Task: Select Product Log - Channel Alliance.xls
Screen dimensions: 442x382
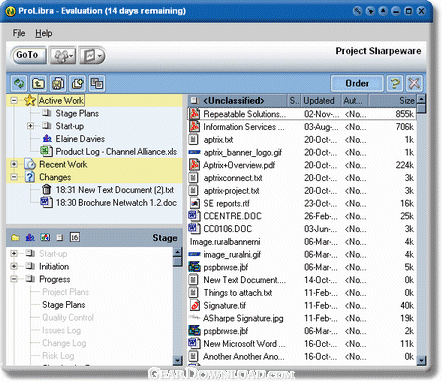Action: [116, 152]
